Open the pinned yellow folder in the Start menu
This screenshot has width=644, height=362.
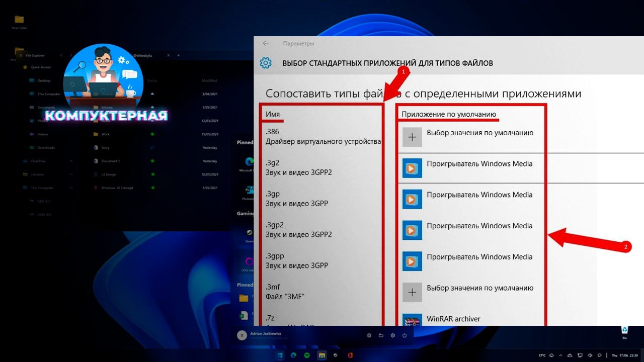coord(244,298)
